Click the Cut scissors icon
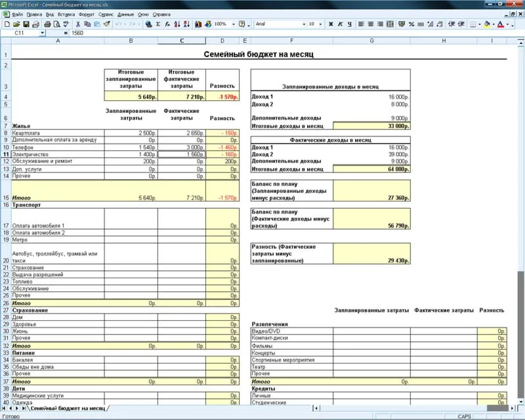Screen dimensions: 525x420 pos(78,24)
